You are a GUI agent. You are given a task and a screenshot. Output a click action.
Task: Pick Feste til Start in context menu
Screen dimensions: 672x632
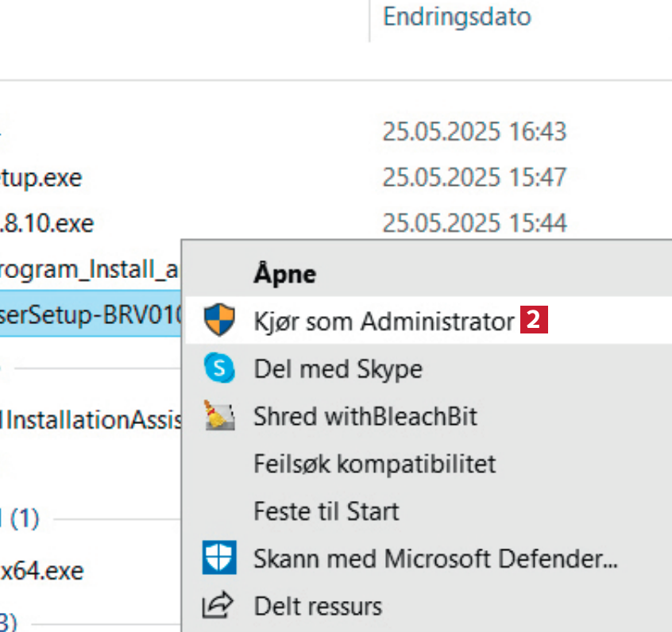tap(326, 511)
